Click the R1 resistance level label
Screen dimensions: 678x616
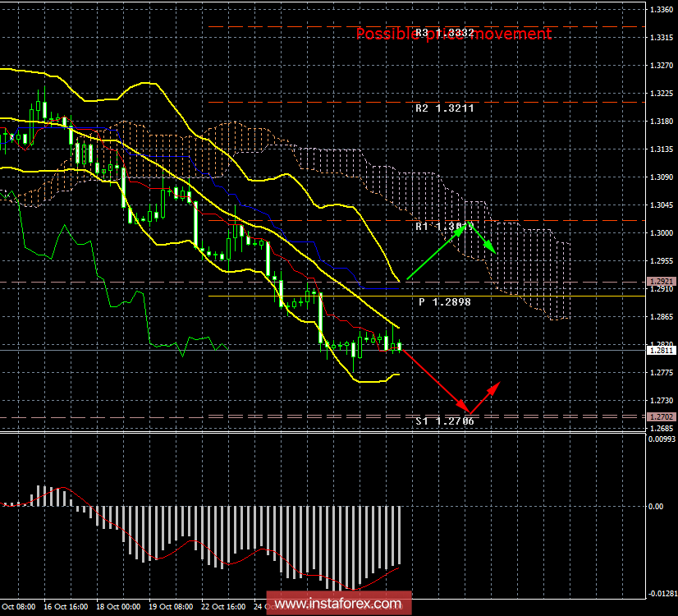445,226
